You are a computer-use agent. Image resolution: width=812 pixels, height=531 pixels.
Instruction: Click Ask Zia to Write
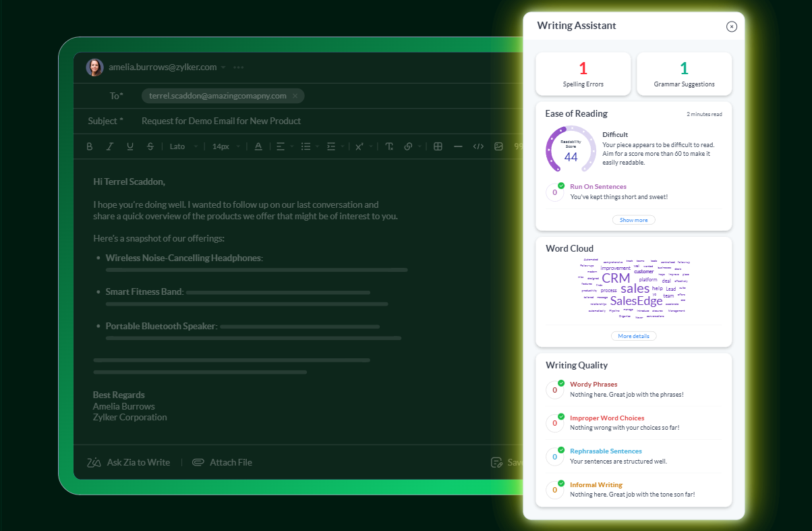[x=129, y=462]
